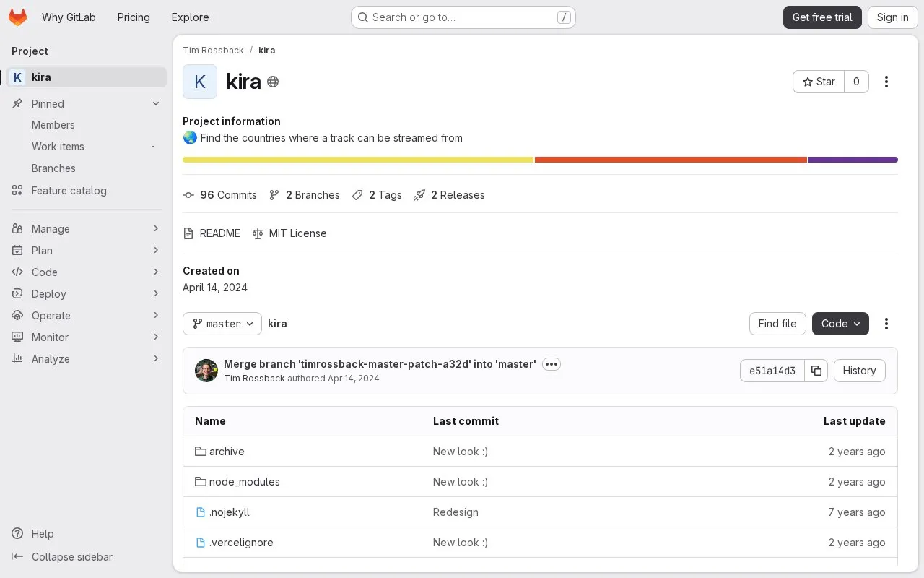This screenshot has height=578, width=924.
Task: Collapse the Pinned section
Action: click(87, 104)
